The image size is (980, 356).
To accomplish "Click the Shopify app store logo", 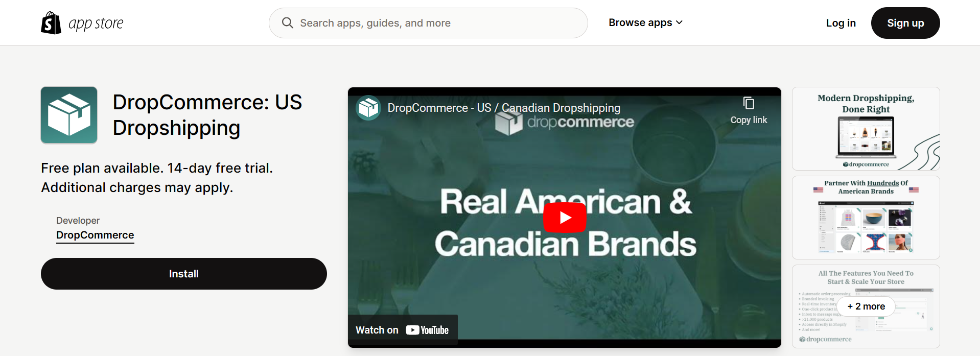I will coord(82,23).
